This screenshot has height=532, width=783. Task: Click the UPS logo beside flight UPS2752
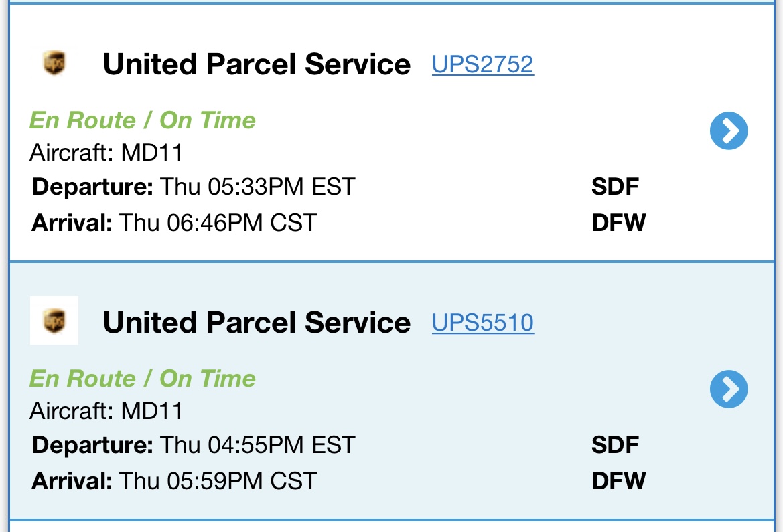coord(54,64)
